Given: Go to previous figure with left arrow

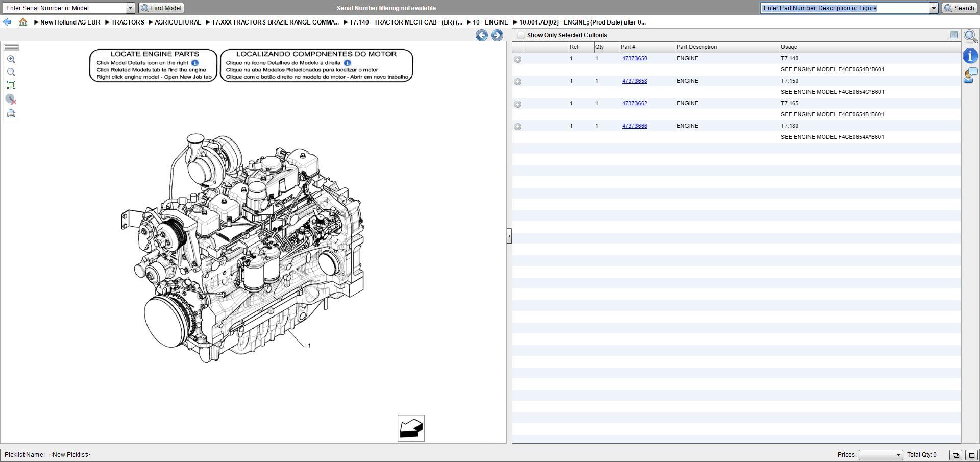Looking at the screenshot, I should pos(481,35).
